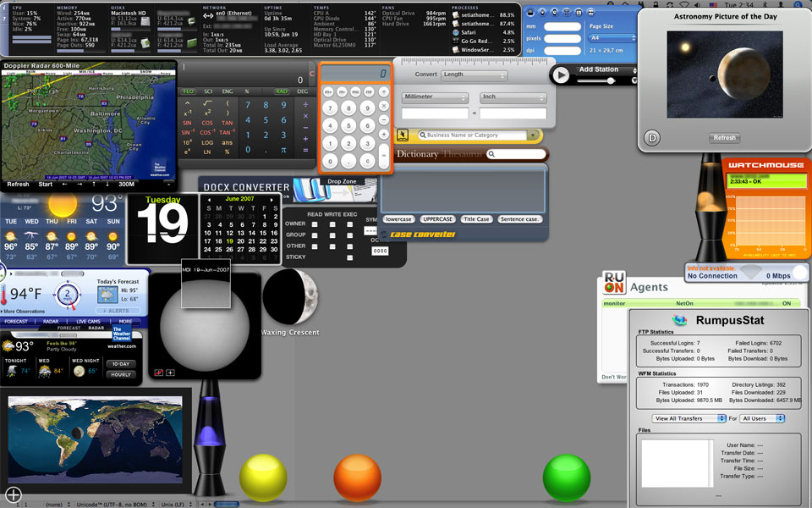Click the red crossed icon on sun widget
Image resolution: width=812 pixels, height=508 pixels.
pos(158,373)
